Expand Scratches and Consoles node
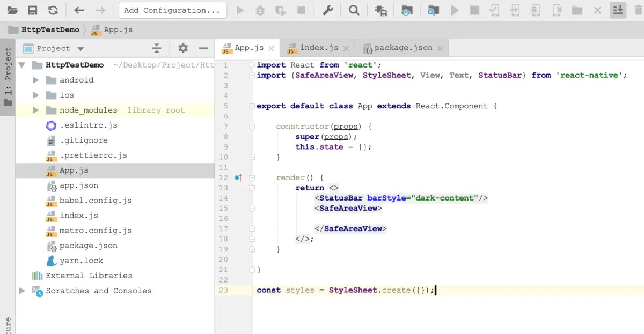The height and width of the screenshot is (334, 644). coord(22,291)
